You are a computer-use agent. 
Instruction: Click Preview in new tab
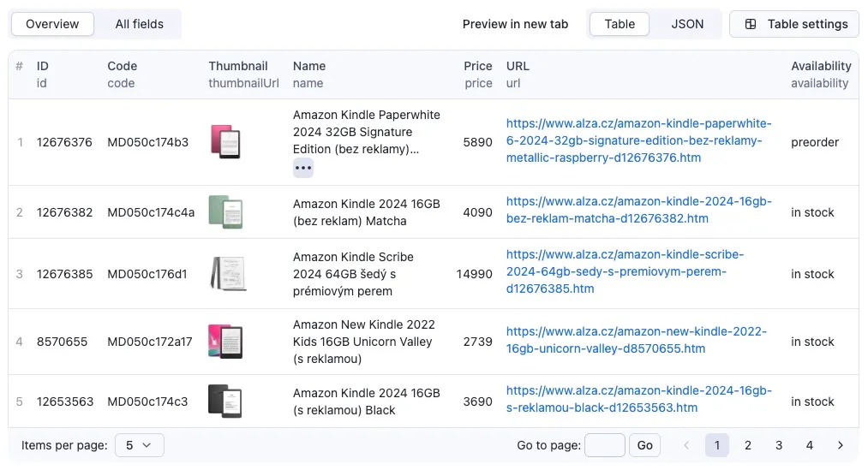click(515, 24)
